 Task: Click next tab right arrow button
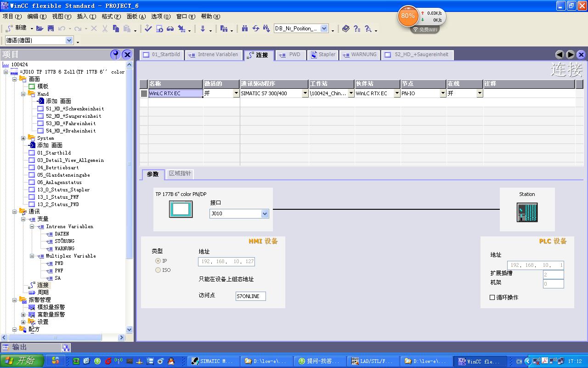pos(570,54)
